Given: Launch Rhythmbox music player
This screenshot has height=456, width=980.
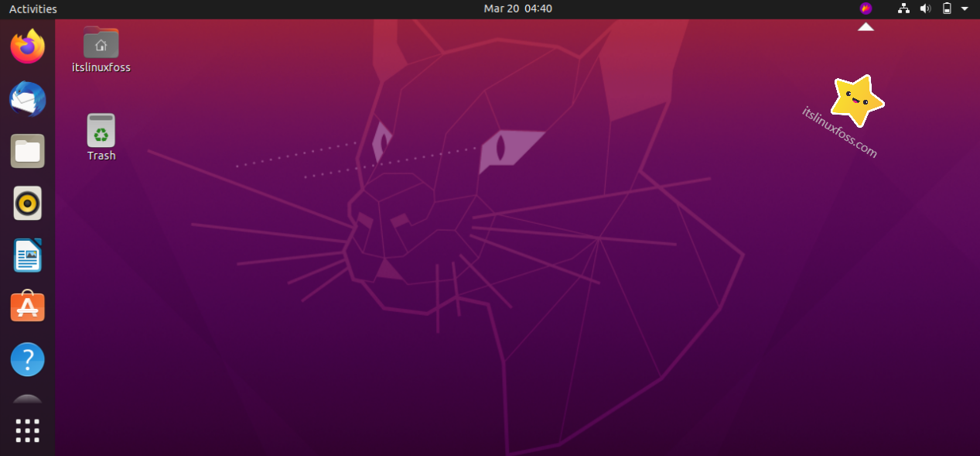Looking at the screenshot, I should [28, 204].
